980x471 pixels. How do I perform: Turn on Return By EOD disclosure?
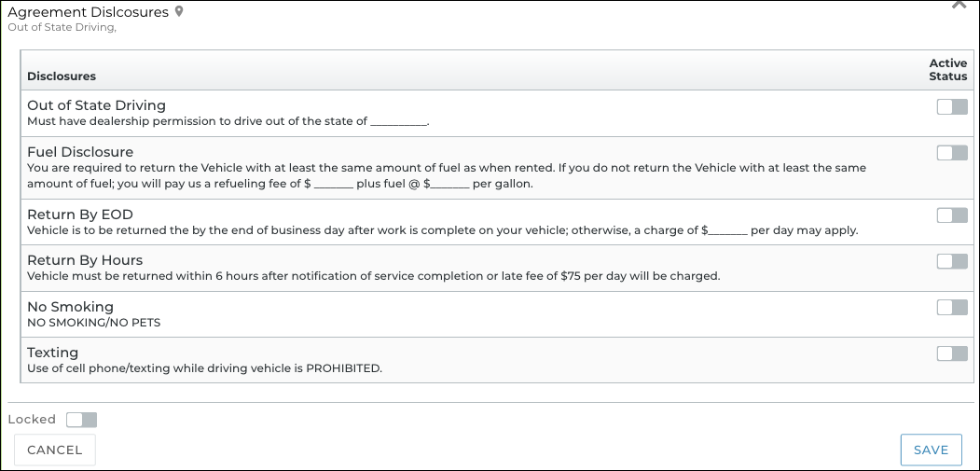pyautogui.click(x=952, y=215)
